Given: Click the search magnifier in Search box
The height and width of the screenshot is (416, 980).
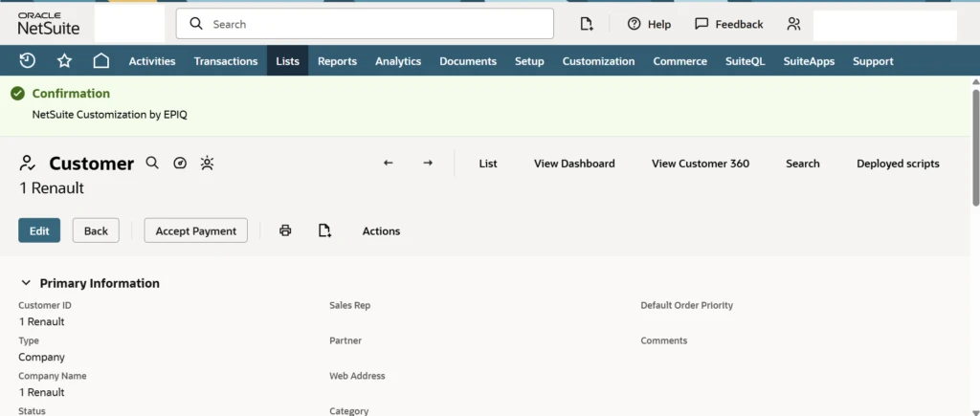Looking at the screenshot, I should pos(196,24).
